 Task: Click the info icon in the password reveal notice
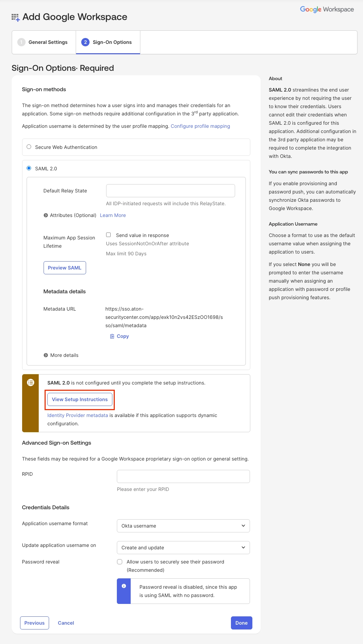[x=124, y=586]
